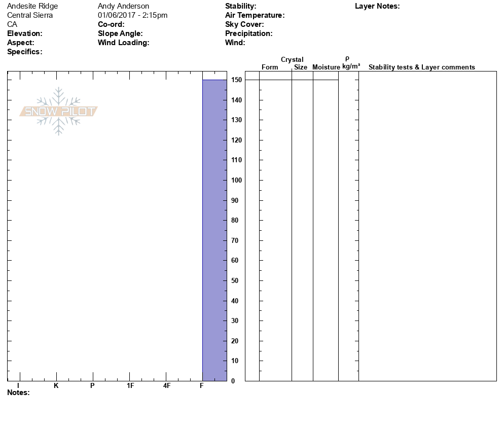The height and width of the screenshot is (426, 504).
Task: Click the Notes label at bottom
Action: [x=18, y=393]
